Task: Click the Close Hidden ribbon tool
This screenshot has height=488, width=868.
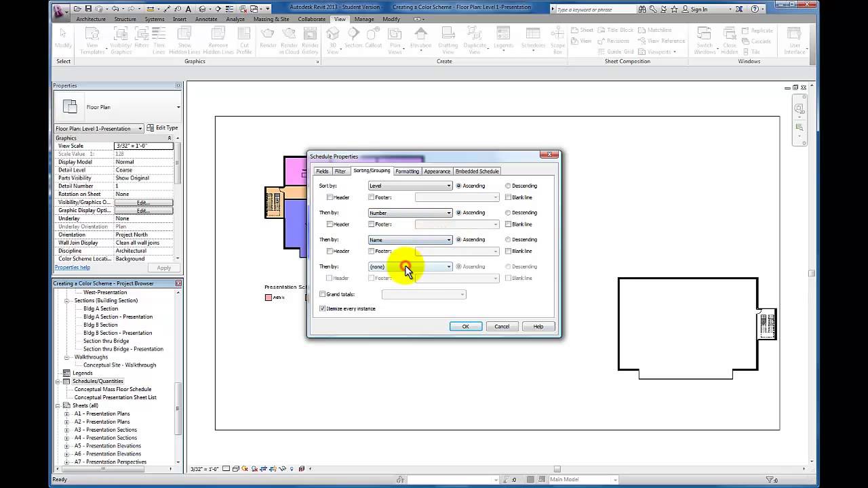Action: pos(730,41)
